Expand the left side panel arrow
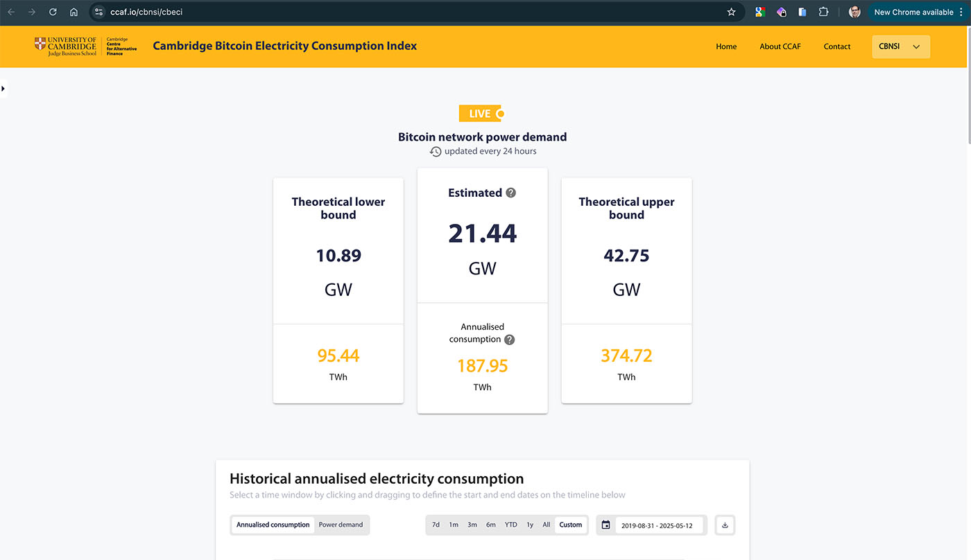The width and height of the screenshot is (971, 560). (x=3, y=89)
